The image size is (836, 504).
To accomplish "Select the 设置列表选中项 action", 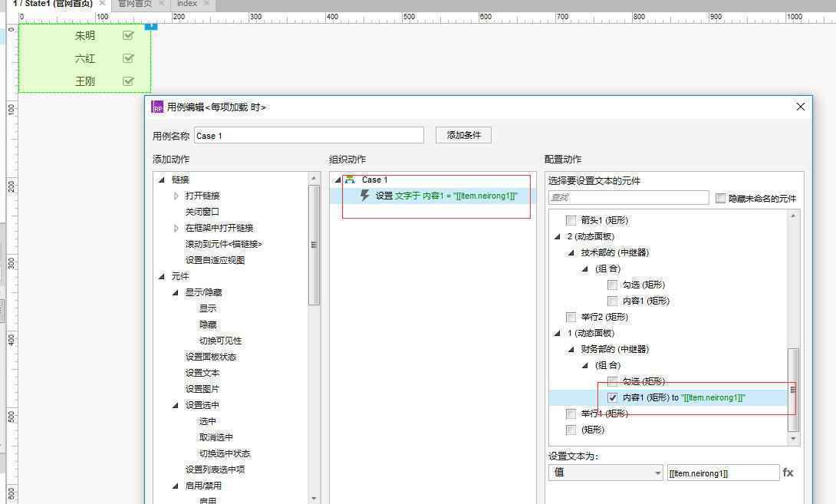I will [215, 469].
